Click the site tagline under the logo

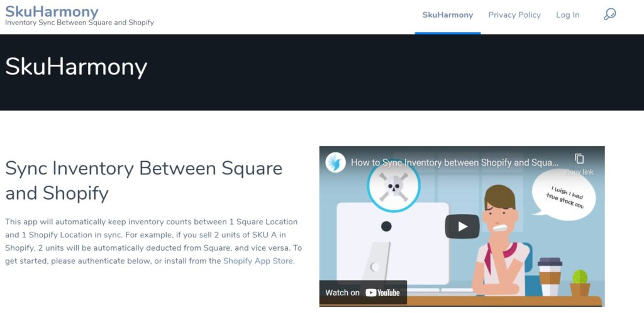(x=79, y=22)
